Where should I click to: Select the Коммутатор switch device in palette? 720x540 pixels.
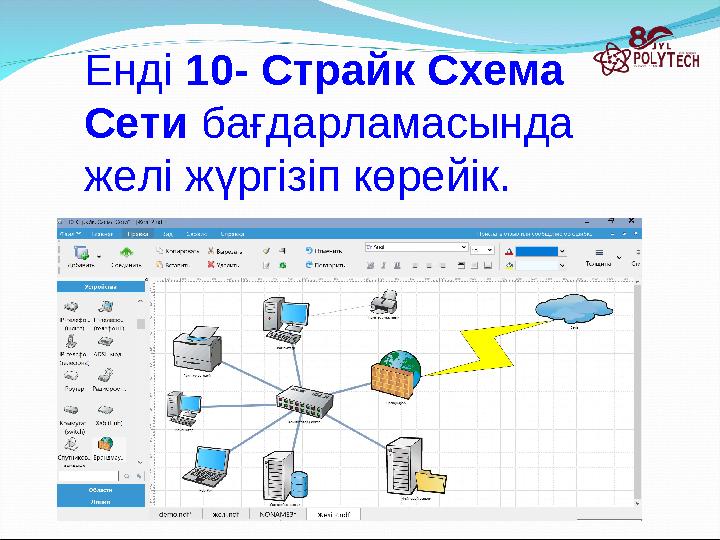coord(72,418)
